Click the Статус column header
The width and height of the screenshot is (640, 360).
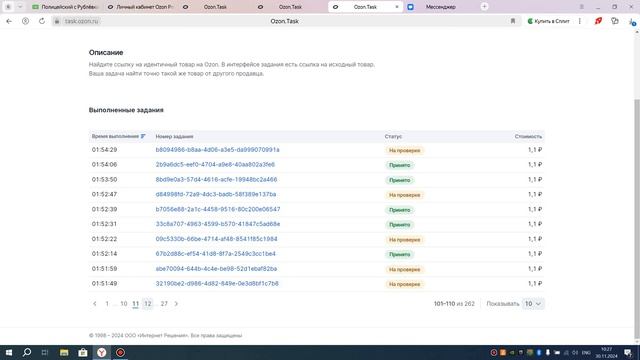[x=393, y=136]
